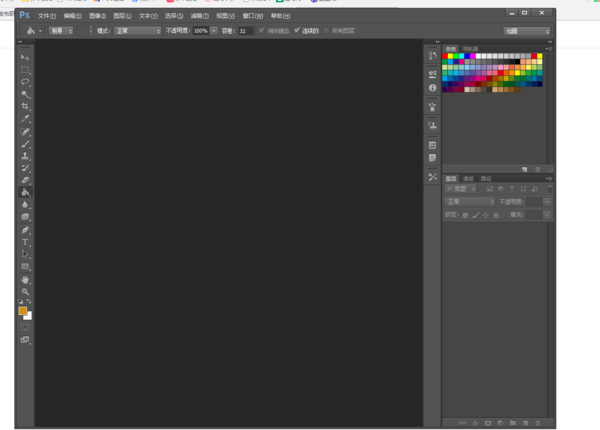Select the Move tool

pos(25,57)
